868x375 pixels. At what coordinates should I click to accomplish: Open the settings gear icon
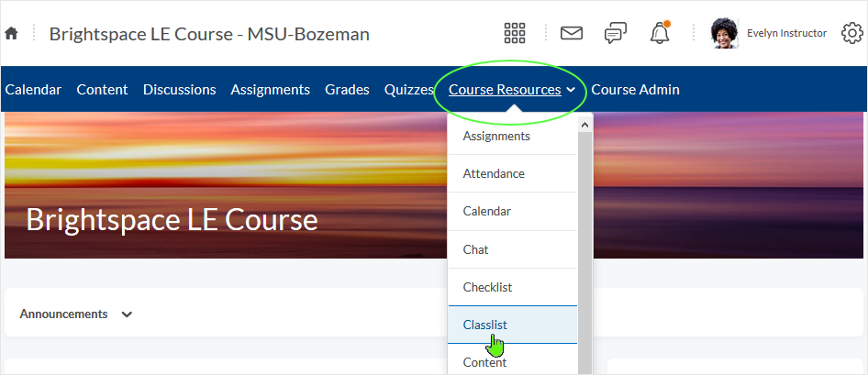point(852,33)
